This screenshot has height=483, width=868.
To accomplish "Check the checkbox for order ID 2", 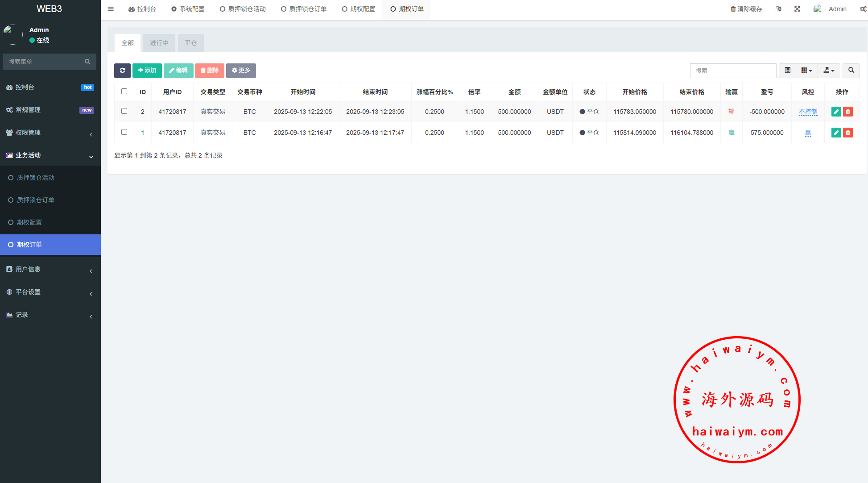I will [x=124, y=111].
